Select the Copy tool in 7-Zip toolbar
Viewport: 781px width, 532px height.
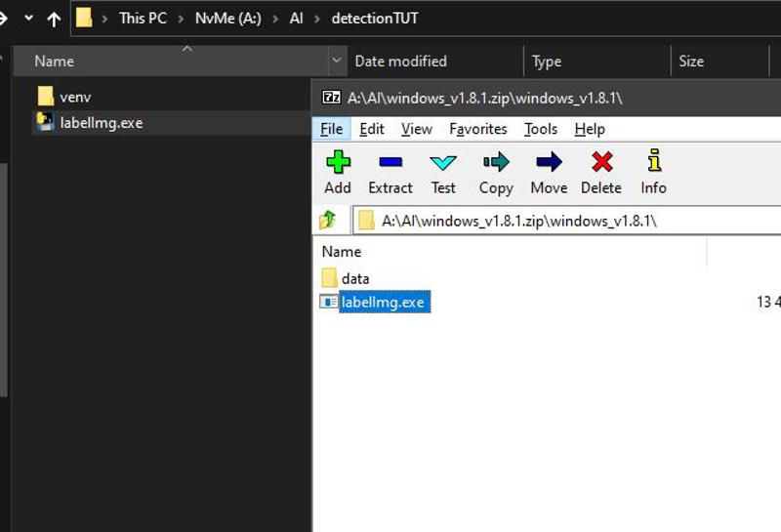pyautogui.click(x=496, y=173)
